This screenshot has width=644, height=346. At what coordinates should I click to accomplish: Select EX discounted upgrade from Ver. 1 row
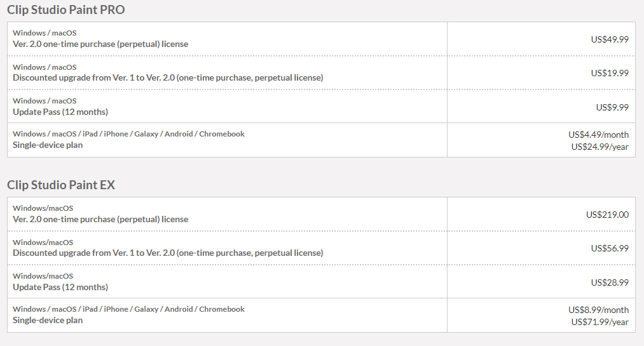pyautogui.click(x=321, y=248)
